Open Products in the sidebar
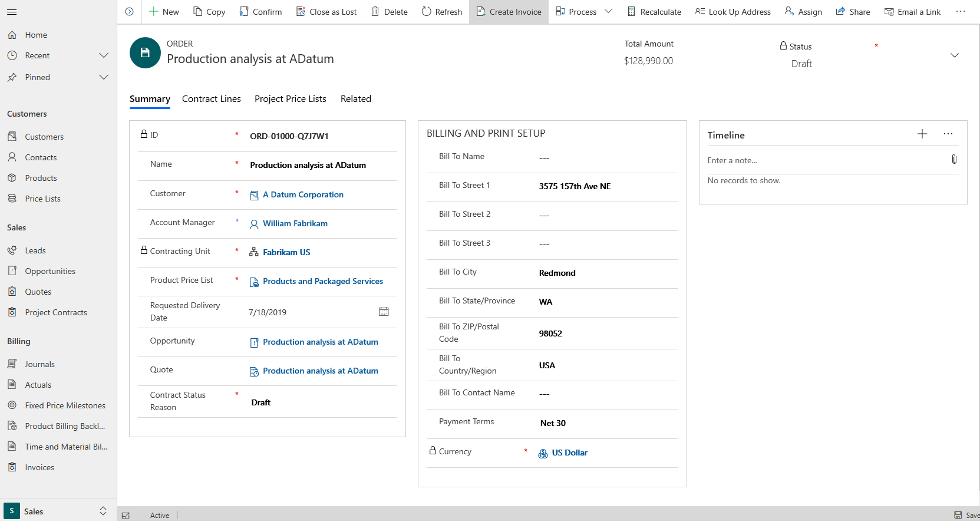Screen dimensions: 980x525 pos(41,178)
